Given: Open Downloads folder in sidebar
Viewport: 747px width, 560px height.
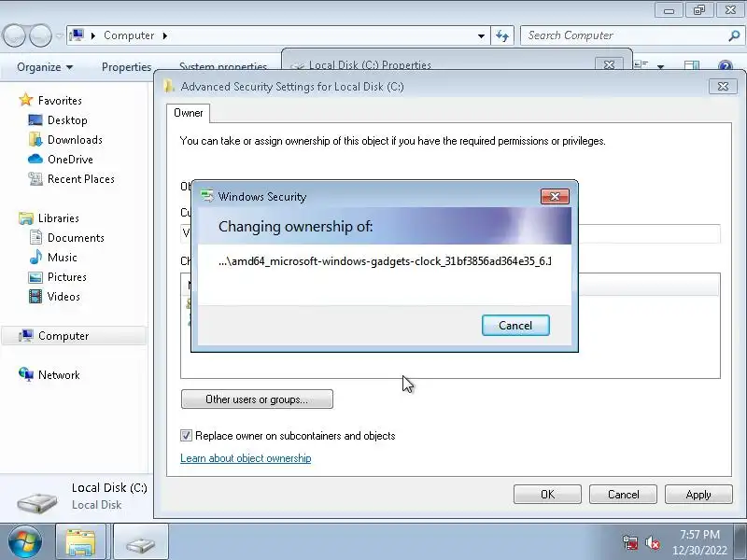Looking at the screenshot, I should click(75, 139).
